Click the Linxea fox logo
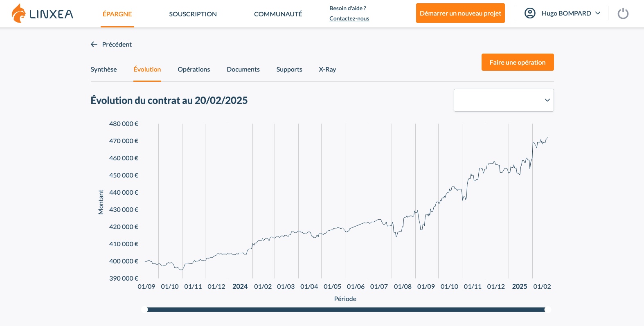 [x=19, y=13]
